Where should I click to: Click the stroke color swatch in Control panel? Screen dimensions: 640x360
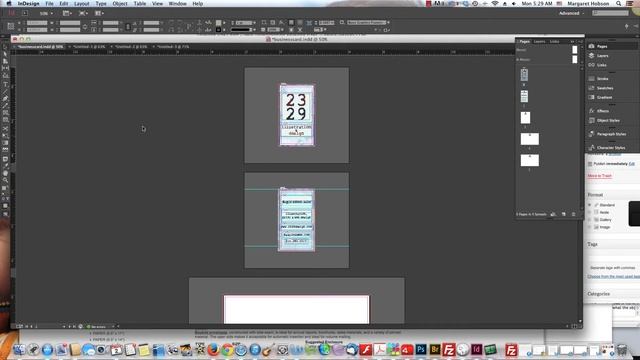pos(219,30)
